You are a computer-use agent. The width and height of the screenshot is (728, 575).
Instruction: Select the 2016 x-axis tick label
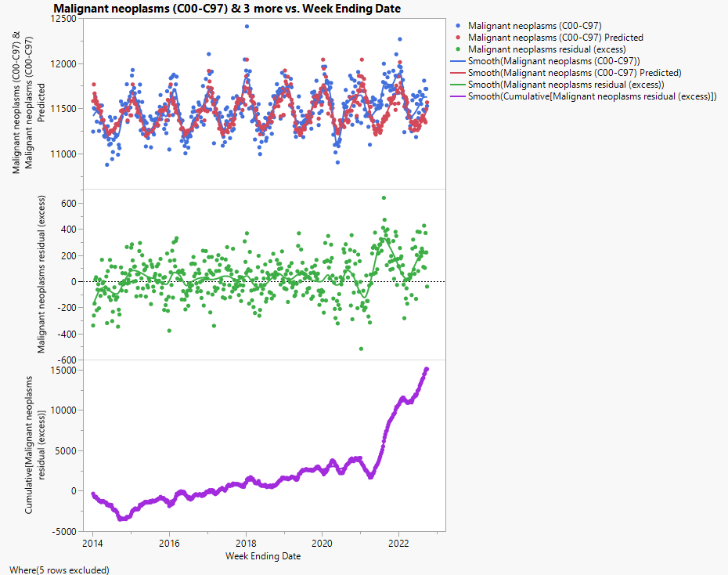[169, 544]
